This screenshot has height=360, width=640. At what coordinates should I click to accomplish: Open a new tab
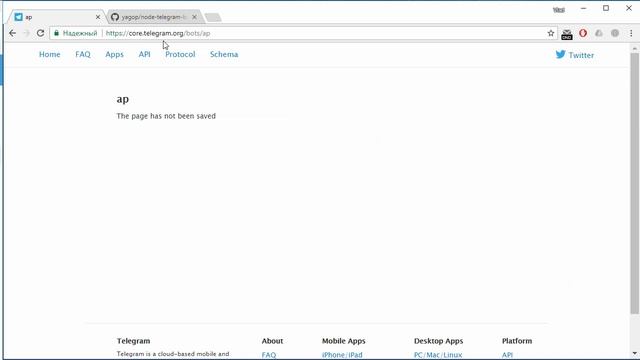pos(213,17)
